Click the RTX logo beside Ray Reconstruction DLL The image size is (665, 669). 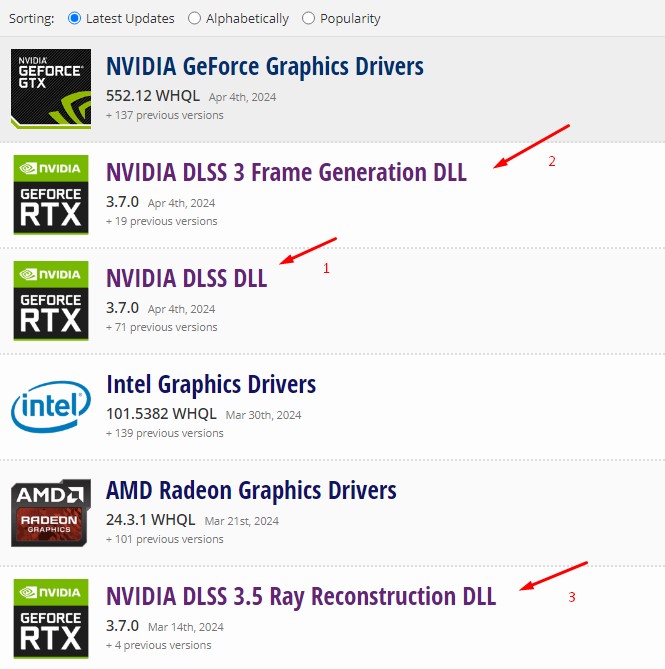tap(51, 619)
